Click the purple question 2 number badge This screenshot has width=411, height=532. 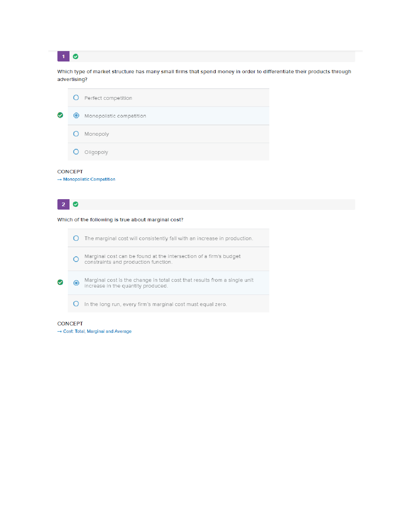[x=63, y=204]
